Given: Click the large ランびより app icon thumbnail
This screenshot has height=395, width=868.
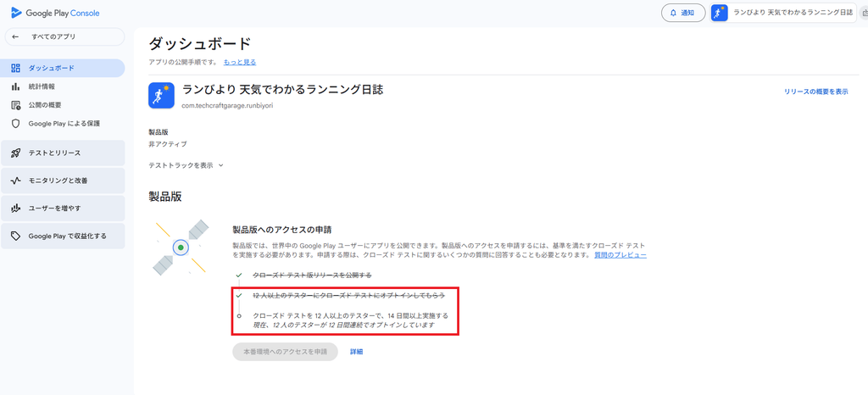Looking at the screenshot, I should (x=162, y=96).
